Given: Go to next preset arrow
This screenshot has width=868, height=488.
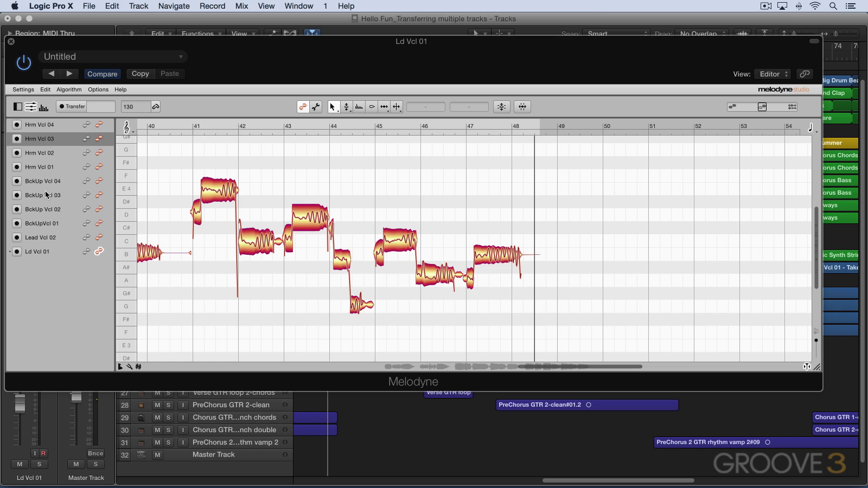Looking at the screenshot, I should [x=69, y=74].
